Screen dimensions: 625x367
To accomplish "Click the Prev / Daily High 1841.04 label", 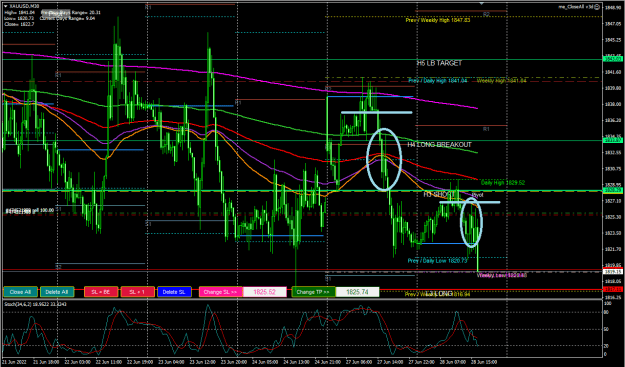I will click(x=437, y=81).
